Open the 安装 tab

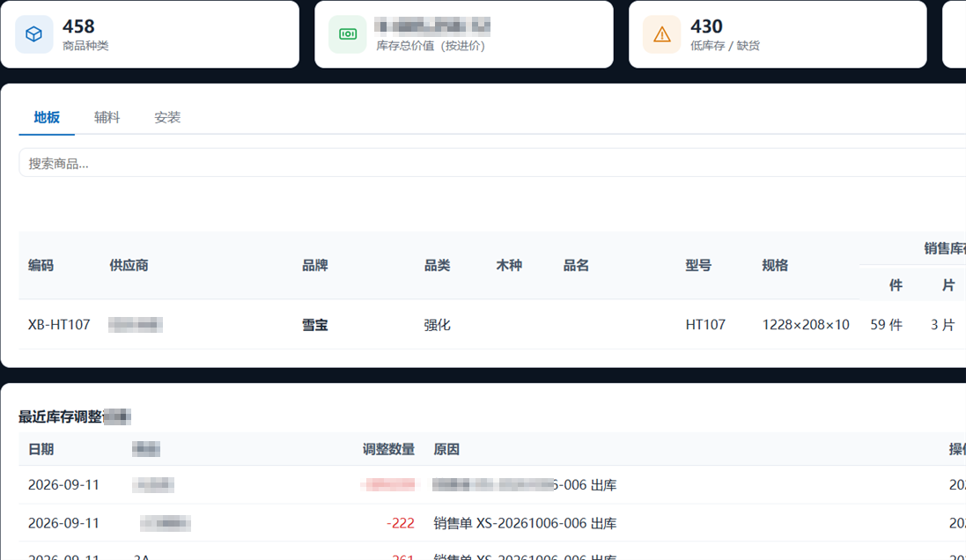point(167,117)
